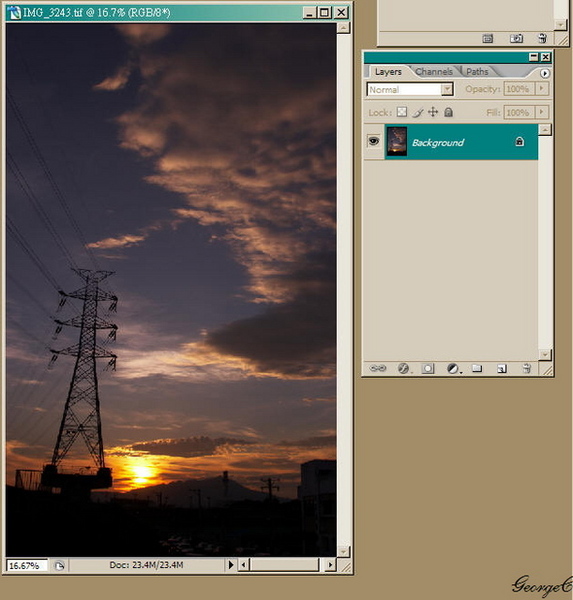Toggle lock transparent pixels
573x600 pixels.
click(402, 112)
